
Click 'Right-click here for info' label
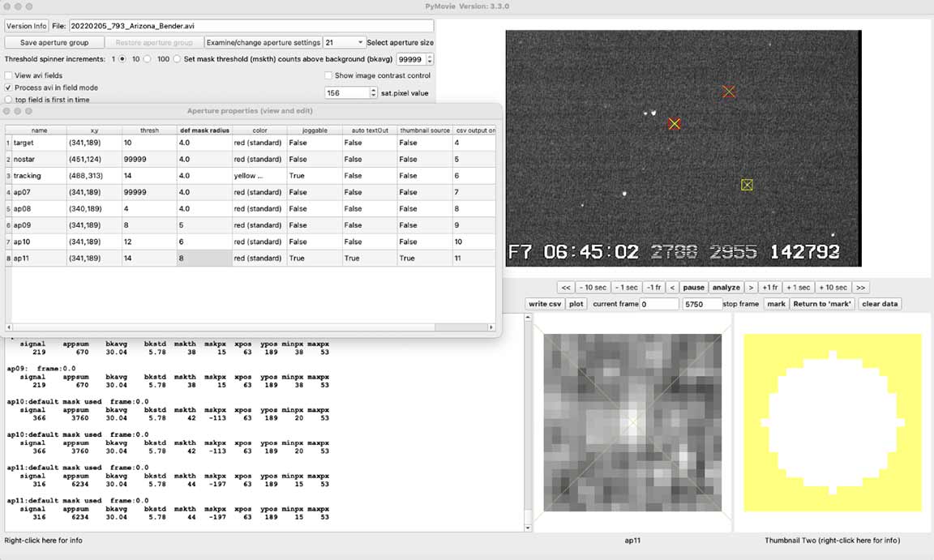[x=44, y=541]
